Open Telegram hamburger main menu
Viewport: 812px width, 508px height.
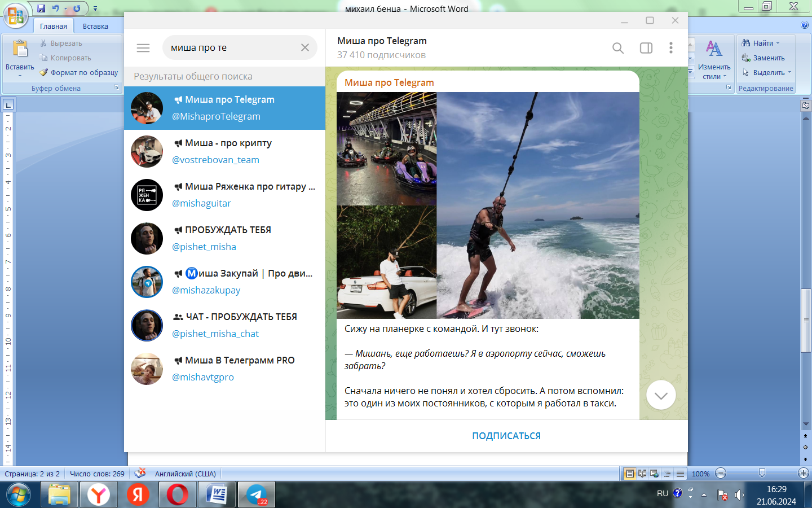(143, 48)
